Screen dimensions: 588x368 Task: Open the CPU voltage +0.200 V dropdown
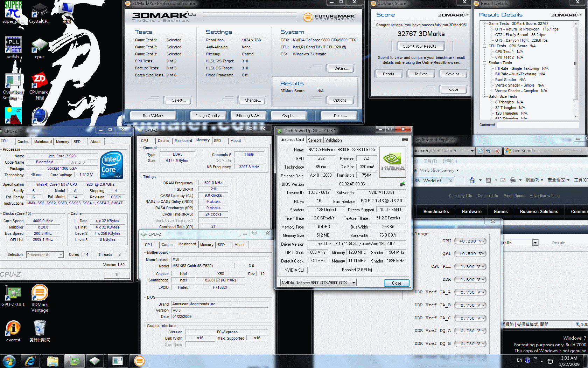470,241
